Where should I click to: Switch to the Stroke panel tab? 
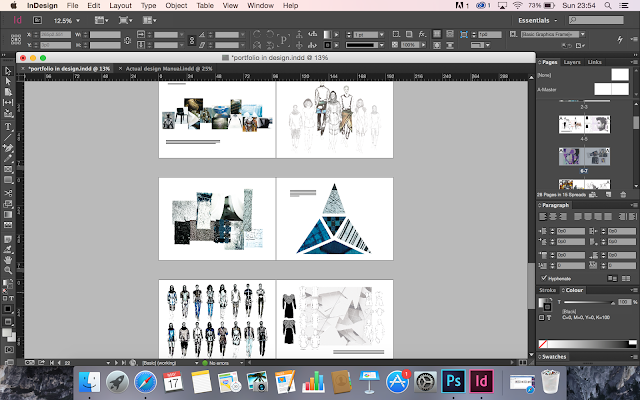pyautogui.click(x=547, y=290)
